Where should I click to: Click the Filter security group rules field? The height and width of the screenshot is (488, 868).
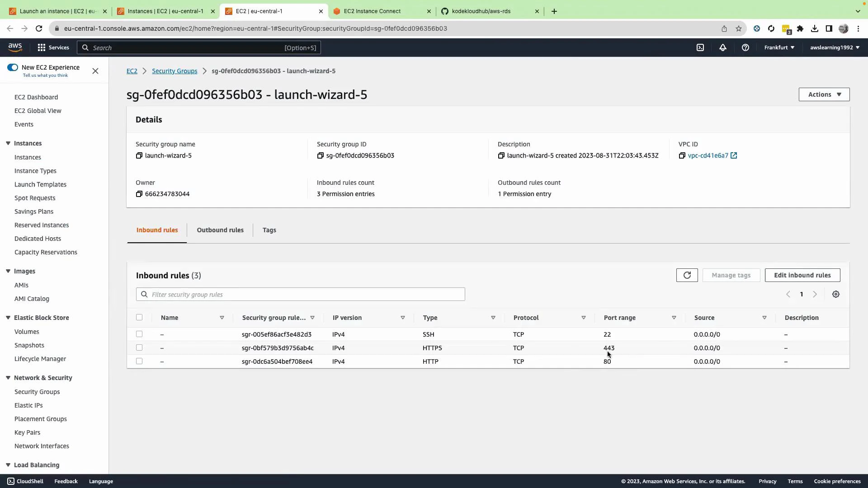pyautogui.click(x=300, y=294)
